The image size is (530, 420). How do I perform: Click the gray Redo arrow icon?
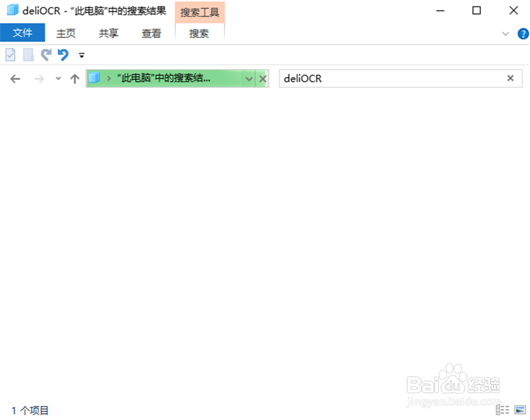pos(46,55)
